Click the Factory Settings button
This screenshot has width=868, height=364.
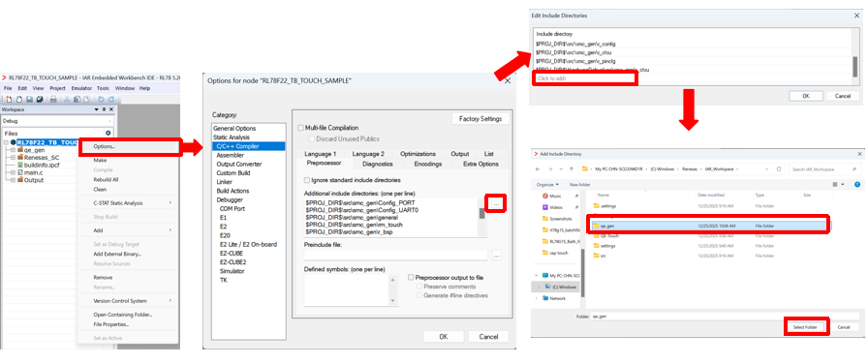point(480,119)
